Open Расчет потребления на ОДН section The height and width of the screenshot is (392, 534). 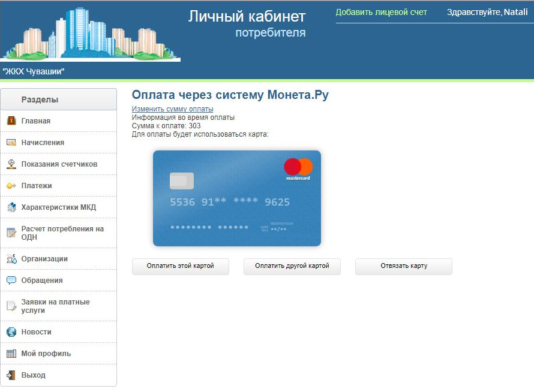[62, 233]
